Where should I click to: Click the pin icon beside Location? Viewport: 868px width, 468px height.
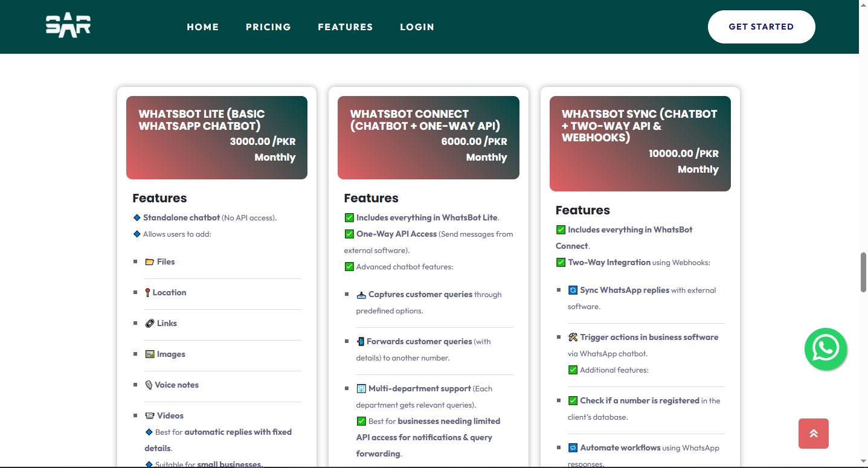click(147, 292)
